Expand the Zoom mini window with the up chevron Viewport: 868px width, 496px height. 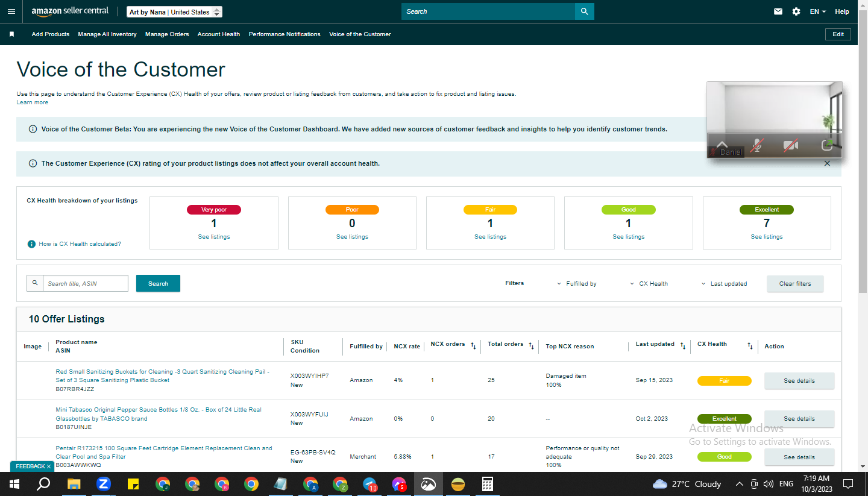(x=722, y=145)
